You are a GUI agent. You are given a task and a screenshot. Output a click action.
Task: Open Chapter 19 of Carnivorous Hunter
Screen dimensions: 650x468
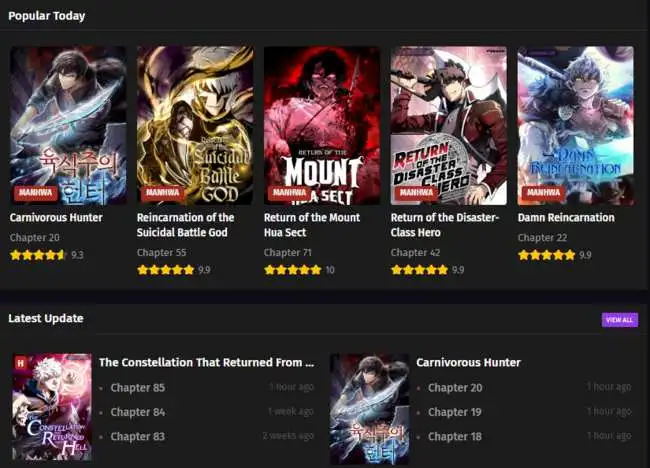[455, 412]
